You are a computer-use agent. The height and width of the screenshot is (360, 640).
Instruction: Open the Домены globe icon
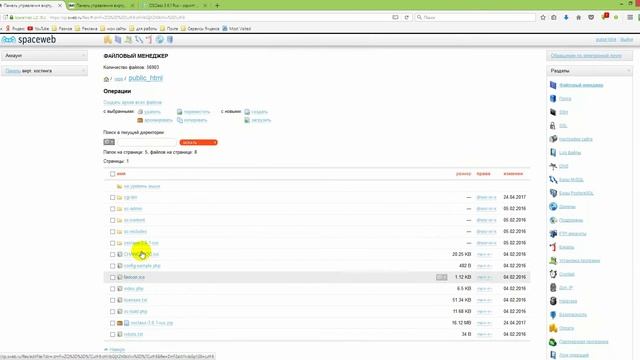point(553,207)
